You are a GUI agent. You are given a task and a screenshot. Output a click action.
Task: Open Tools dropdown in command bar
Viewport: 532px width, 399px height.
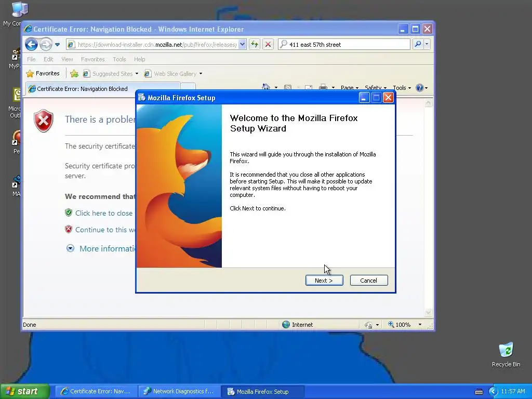402,87
